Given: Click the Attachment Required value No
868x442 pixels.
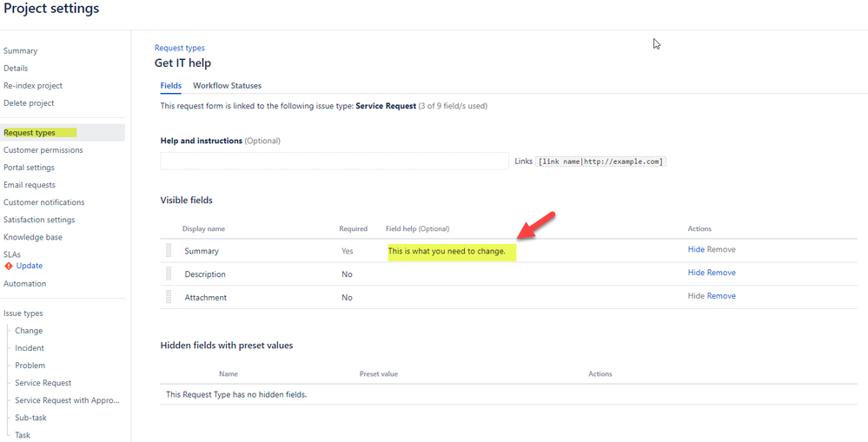Looking at the screenshot, I should tap(347, 298).
